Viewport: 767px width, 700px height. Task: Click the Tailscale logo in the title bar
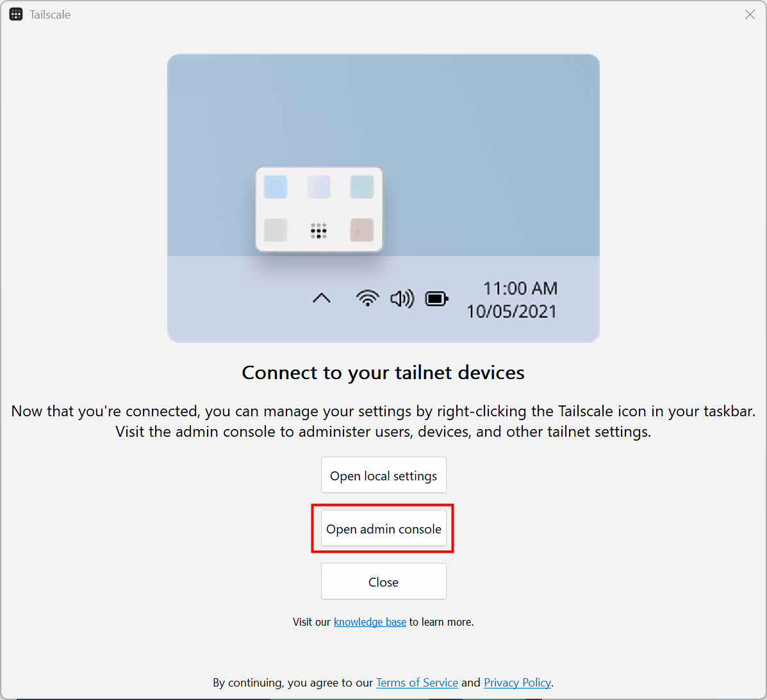tap(16, 15)
